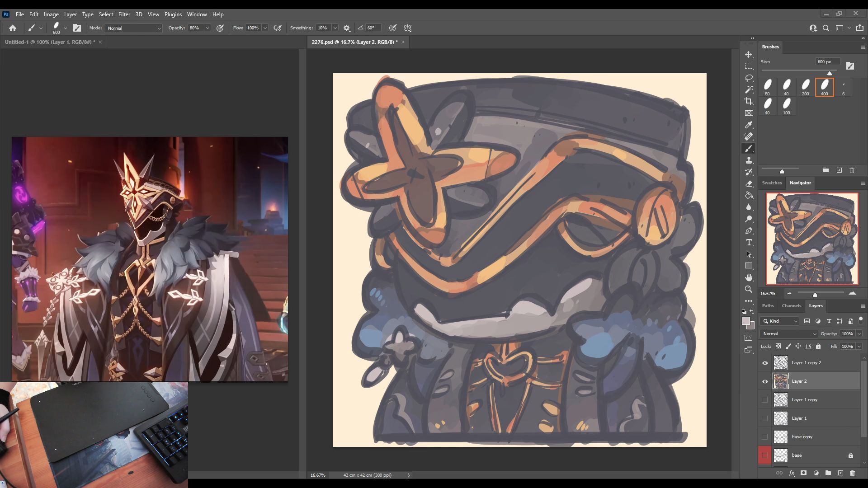Select the Lasso tool
The width and height of the screenshot is (868, 488).
(x=749, y=78)
